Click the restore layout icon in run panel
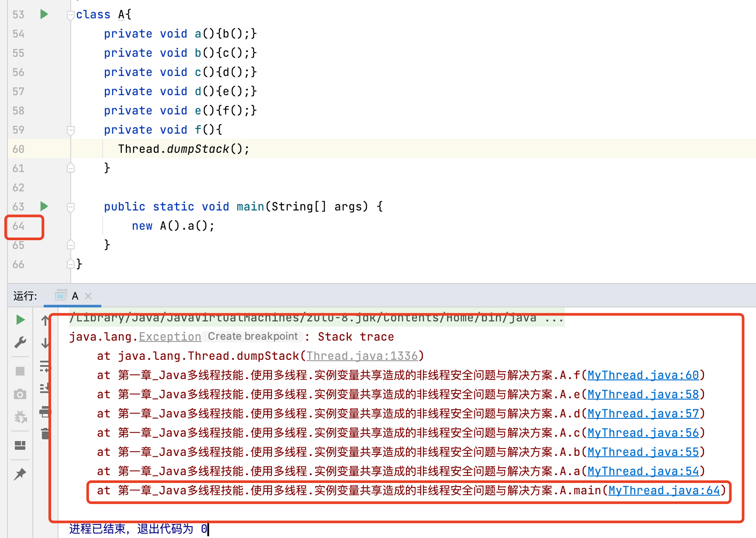756x538 pixels. [x=20, y=445]
